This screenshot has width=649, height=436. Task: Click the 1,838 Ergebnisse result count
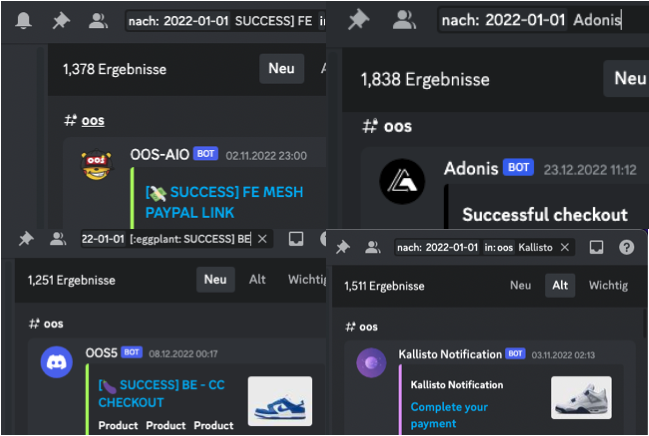click(x=425, y=79)
